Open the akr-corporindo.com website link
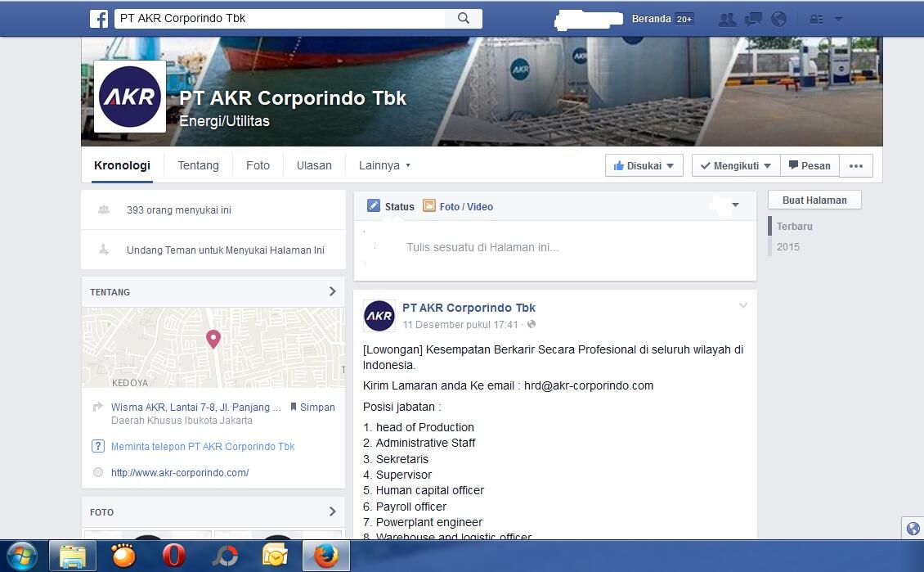The height and width of the screenshot is (572, 924). coord(180,472)
